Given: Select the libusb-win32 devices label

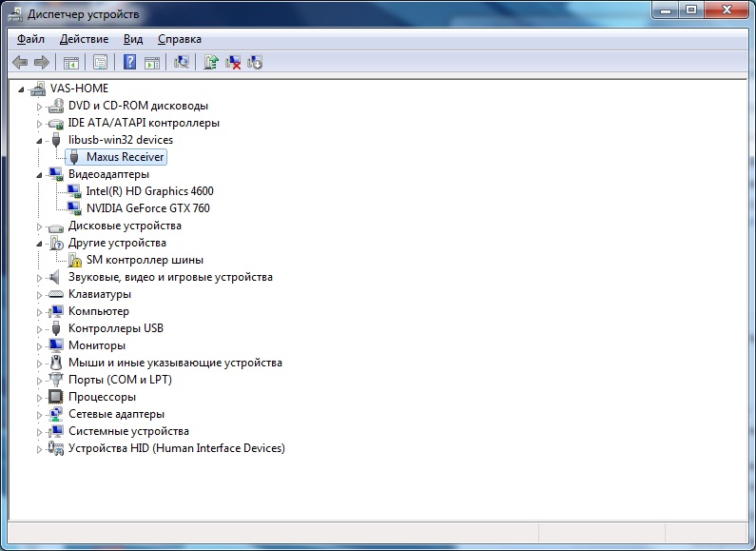Looking at the screenshot, I should point(121,140).
